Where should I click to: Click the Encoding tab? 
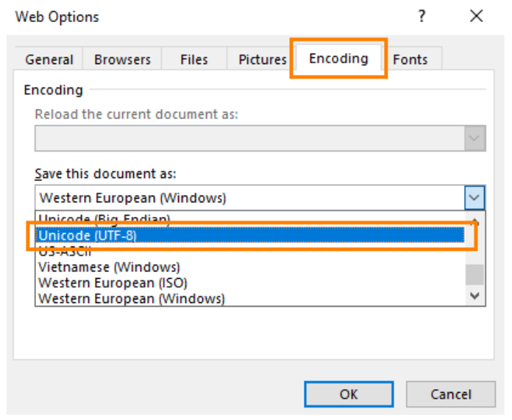pyautogui.click(x=338, y=58)
